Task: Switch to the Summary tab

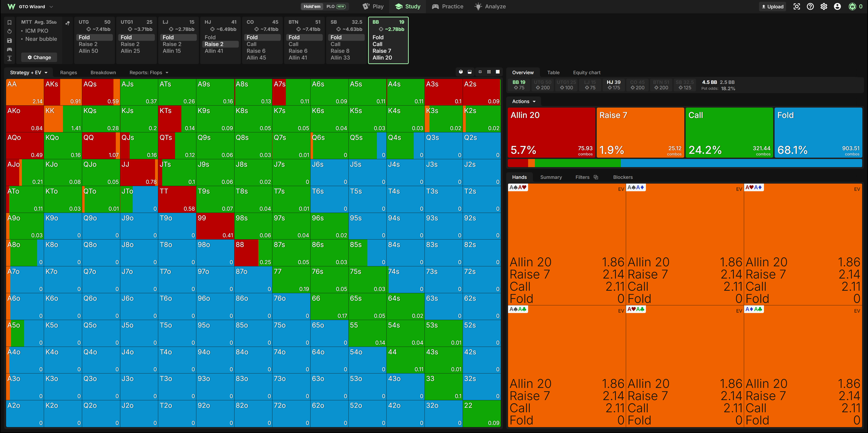Action: point(551,177)
